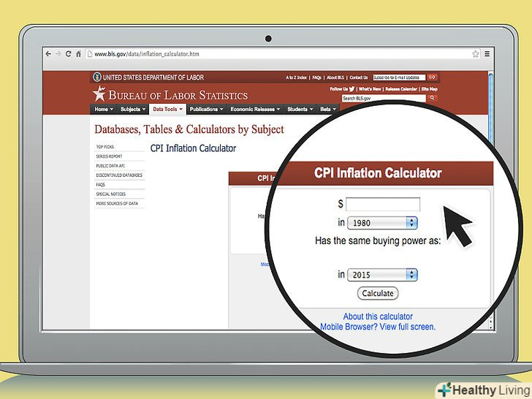
Task: Click the Department of Labor seal icon
Action: tap(97, 77)
